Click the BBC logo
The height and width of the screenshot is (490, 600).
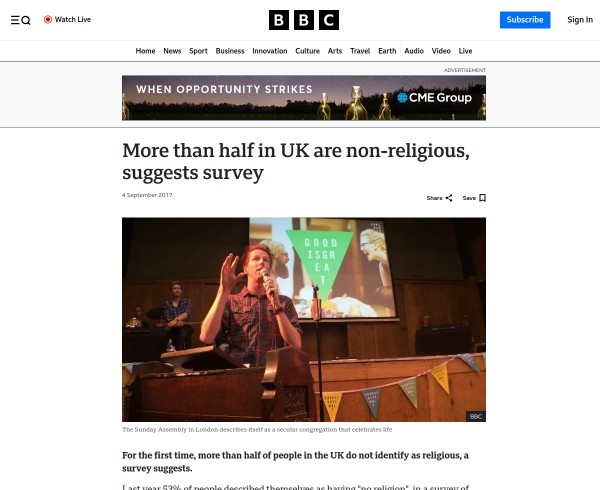point(304,20)
